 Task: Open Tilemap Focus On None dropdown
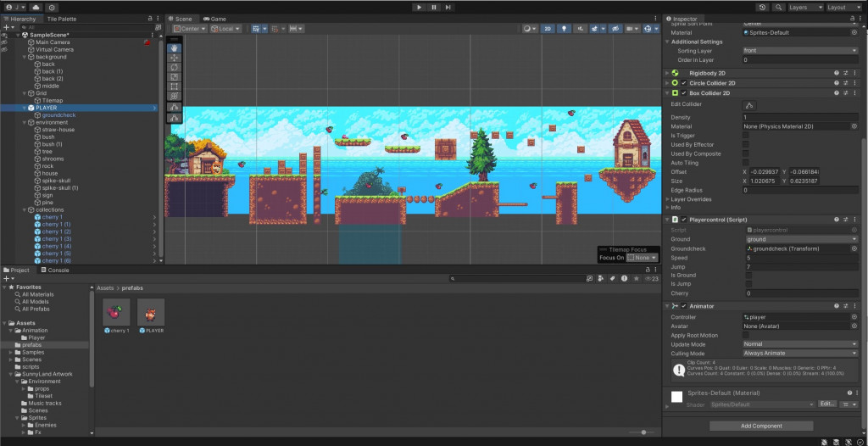(643, 258)
